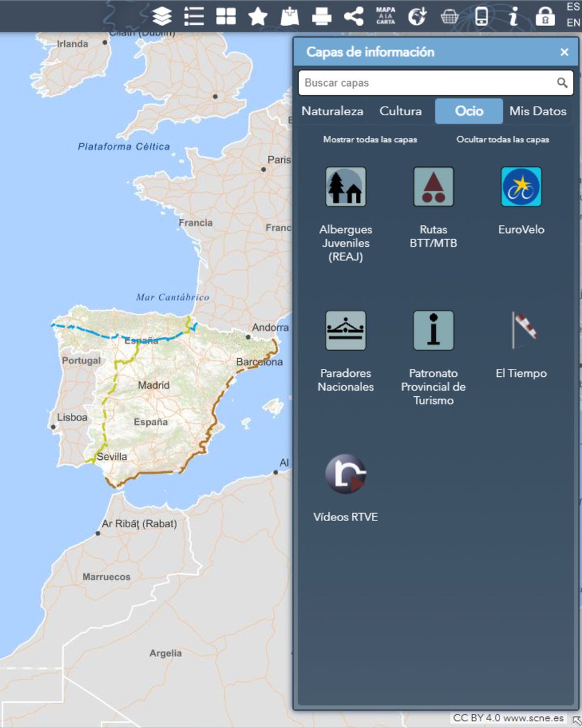The image size is (582, 728).
Task: Click Plataforma Céltica label
Action: click(x=124, y=146)
